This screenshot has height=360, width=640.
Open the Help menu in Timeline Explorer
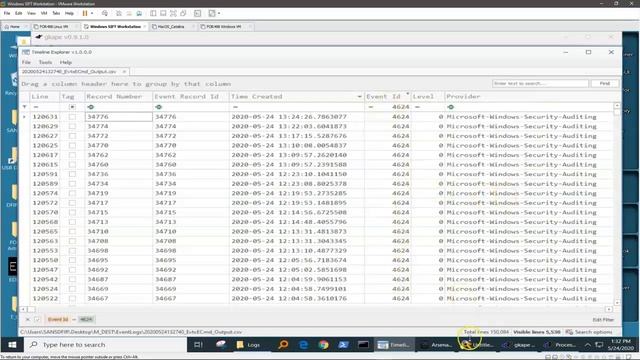click(x=66, y=62)
